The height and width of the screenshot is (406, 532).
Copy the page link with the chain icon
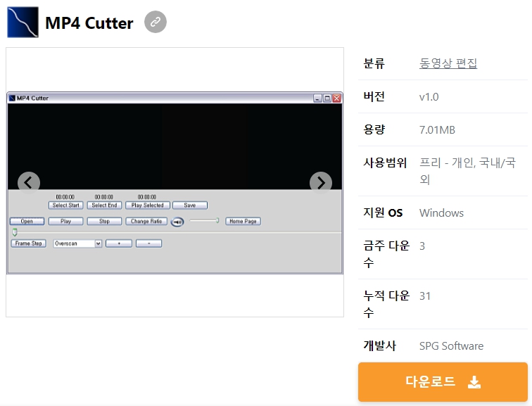156,22
